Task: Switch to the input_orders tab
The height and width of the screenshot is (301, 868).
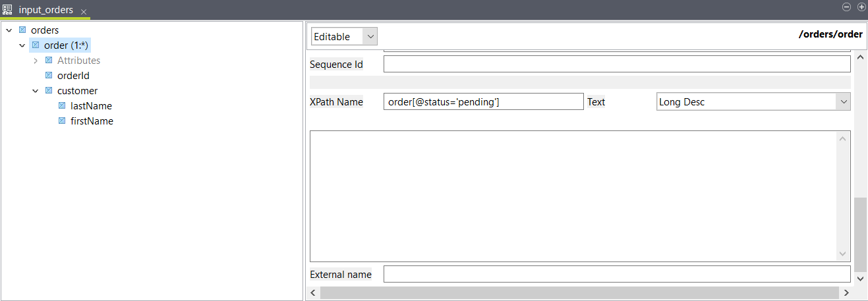Action: pyautogui.click(x=45, y=11)
